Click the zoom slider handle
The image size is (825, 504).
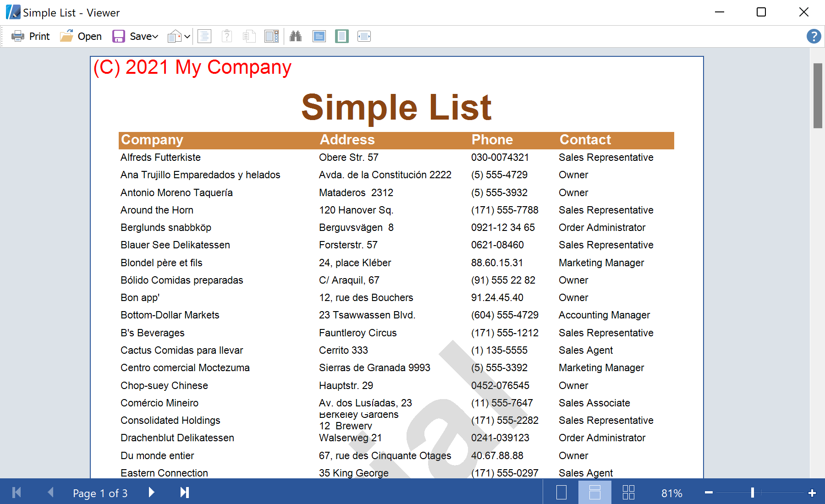pos(752,493)
